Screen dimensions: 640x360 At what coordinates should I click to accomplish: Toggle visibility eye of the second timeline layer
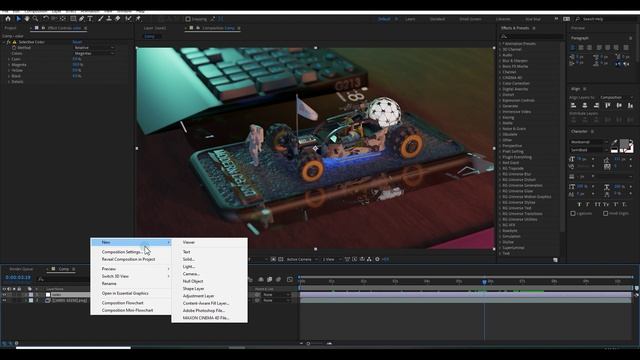pos(4,300)
